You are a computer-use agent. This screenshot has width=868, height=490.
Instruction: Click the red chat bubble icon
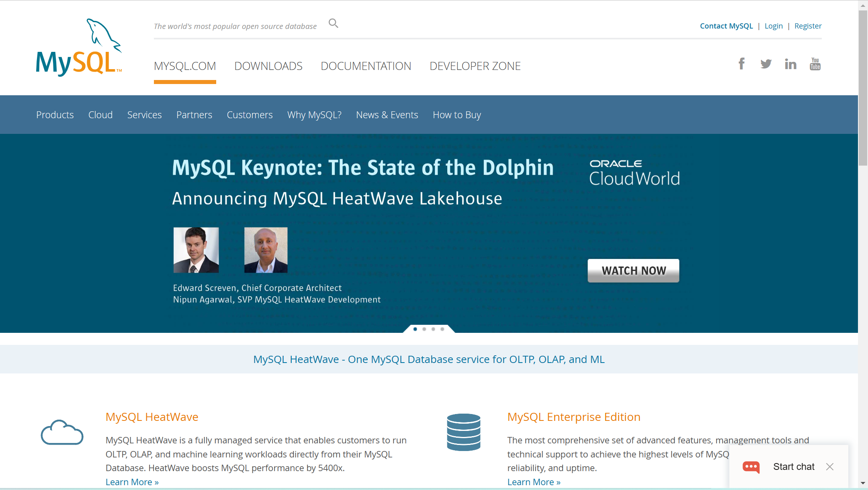click(751, 467)
